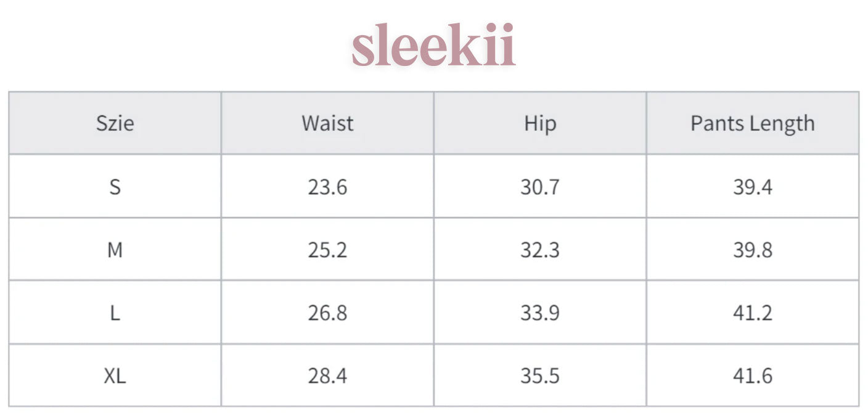Click the Hip column header
This screenshot has height=413, width=868.
click(540, 123)
